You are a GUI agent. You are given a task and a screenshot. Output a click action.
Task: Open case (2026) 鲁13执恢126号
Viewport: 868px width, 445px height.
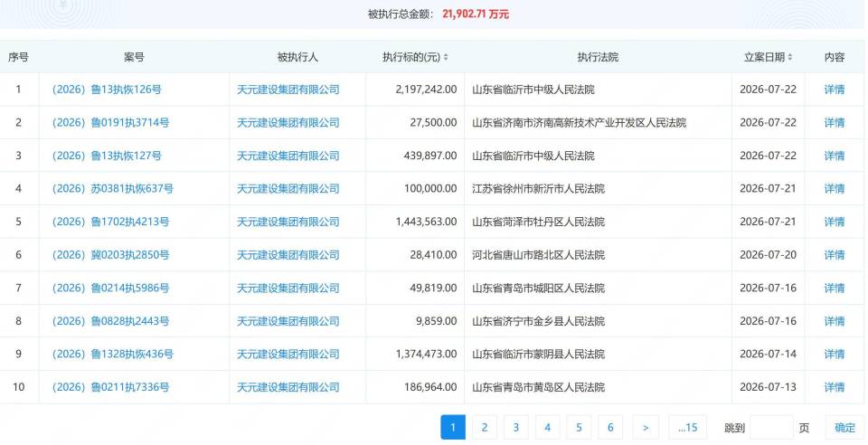[x=107, y=90]
